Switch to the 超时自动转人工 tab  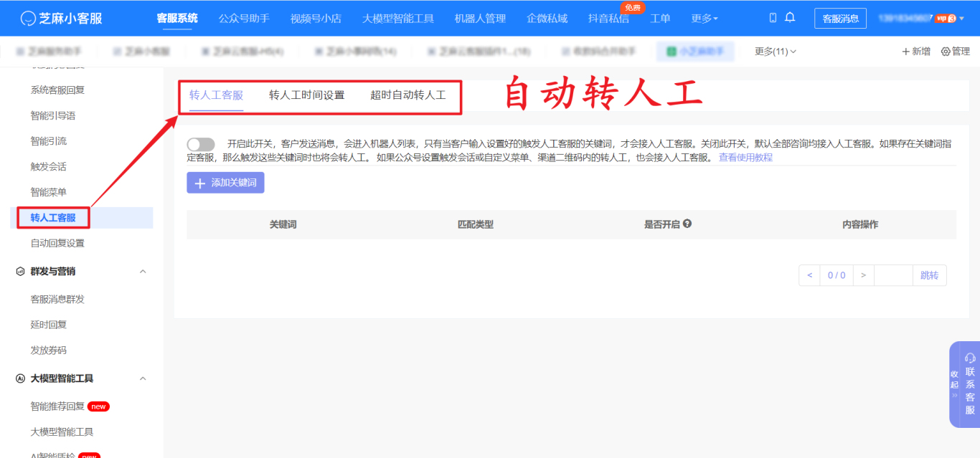408,94
